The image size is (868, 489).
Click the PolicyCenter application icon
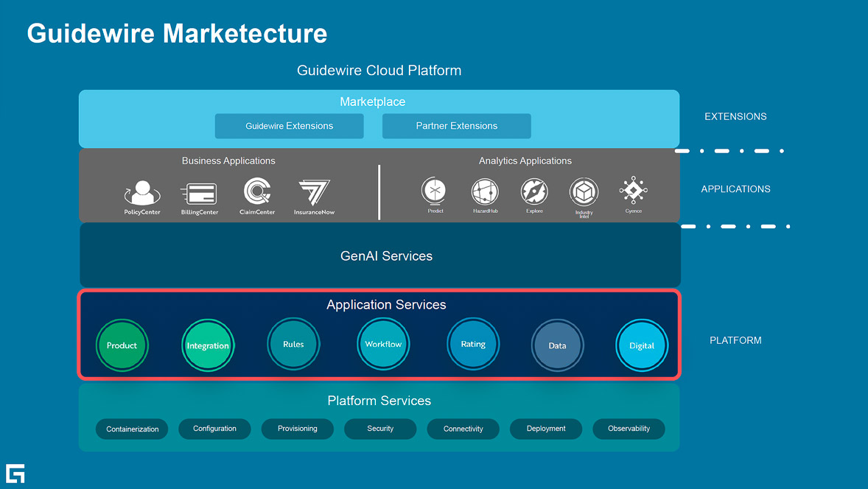click(141, 193)
